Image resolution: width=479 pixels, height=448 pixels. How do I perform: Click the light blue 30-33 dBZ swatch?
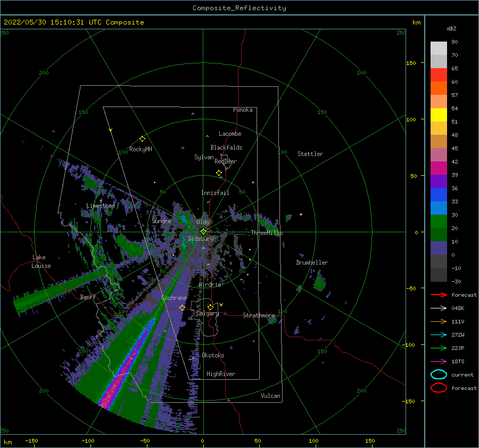(439, 208)
